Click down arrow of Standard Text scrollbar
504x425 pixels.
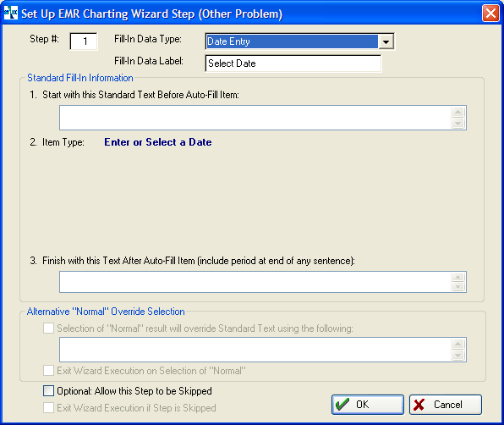tap(458, 124)
